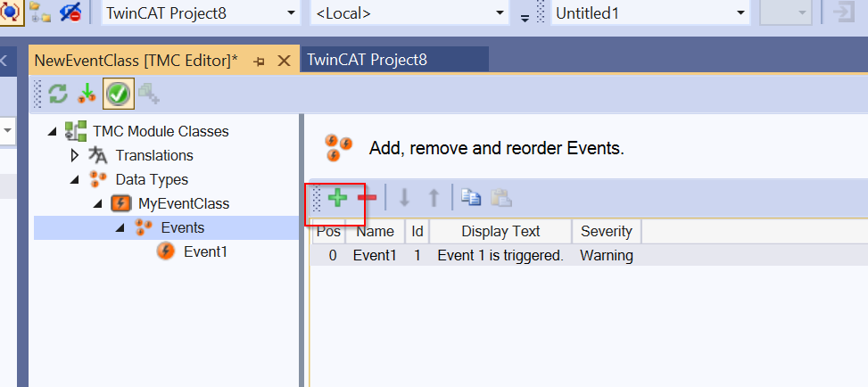Select the Event1 name cell in table
The width and height of the screenshot is (868, 387).
tap(375, 255)
